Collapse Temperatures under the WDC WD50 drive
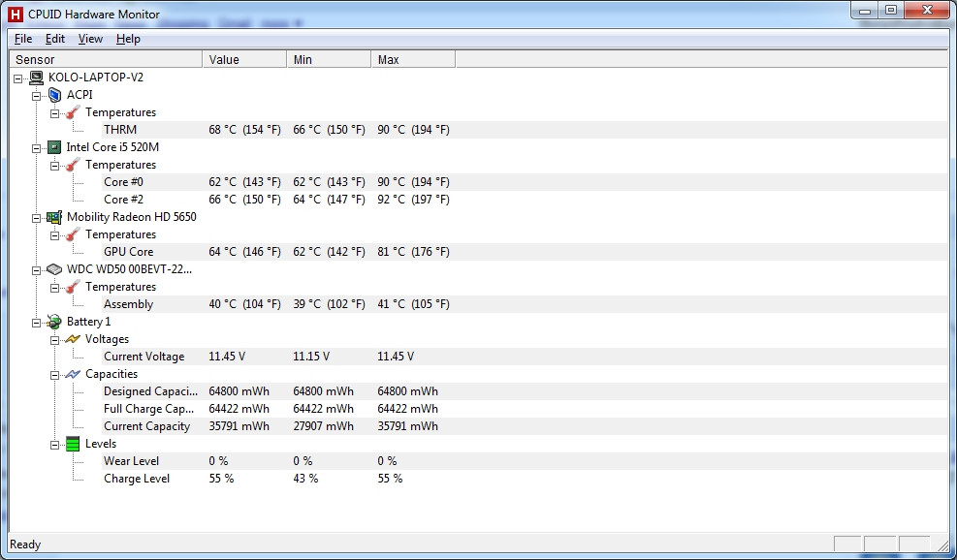Image resolution: width=957 pixels, height=560 pixels. pyautogui.click(x=55, y=288)
